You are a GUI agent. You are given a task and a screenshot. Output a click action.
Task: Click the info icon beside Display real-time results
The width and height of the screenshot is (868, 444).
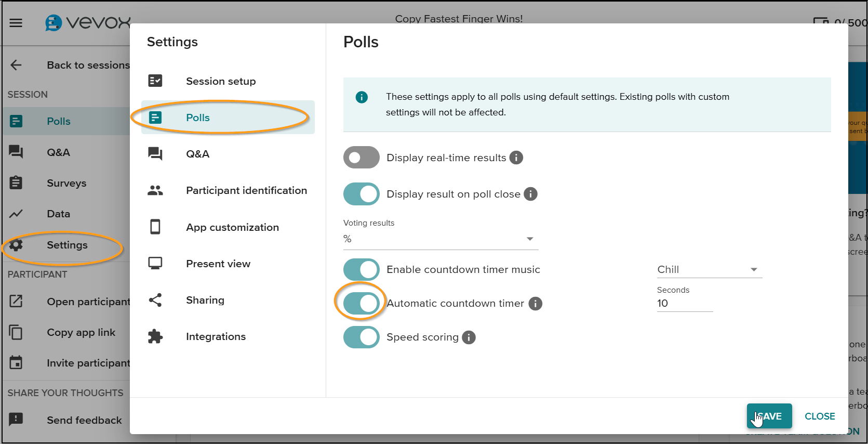coord(516,158)
